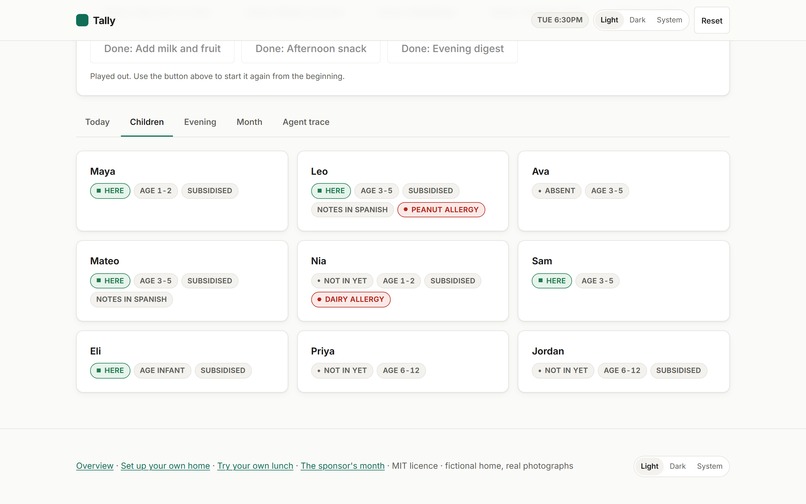
Task: Click Eli's name on card
Action: point(96,351)
